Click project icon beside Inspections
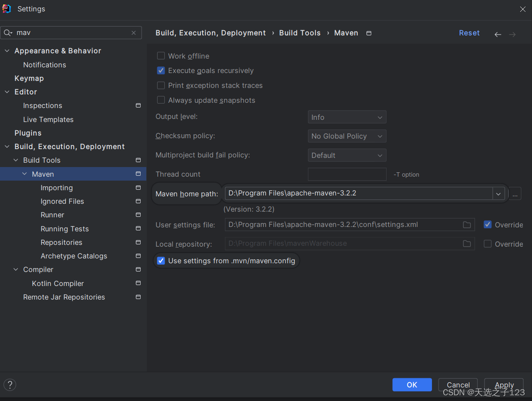Viewport: 532px width, 401px height. coord(138,105)
